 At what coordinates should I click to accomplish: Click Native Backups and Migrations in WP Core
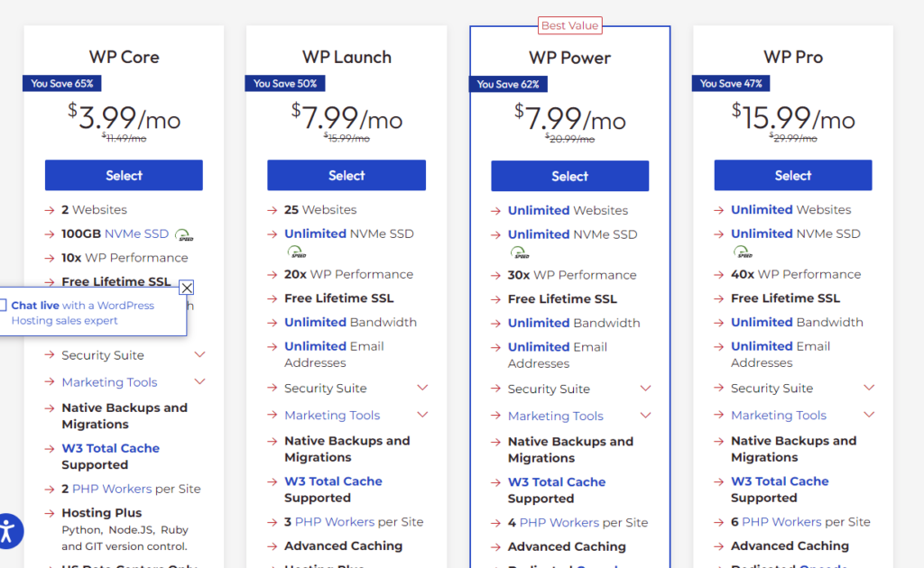pyautogui.click(x=125, y=416)
